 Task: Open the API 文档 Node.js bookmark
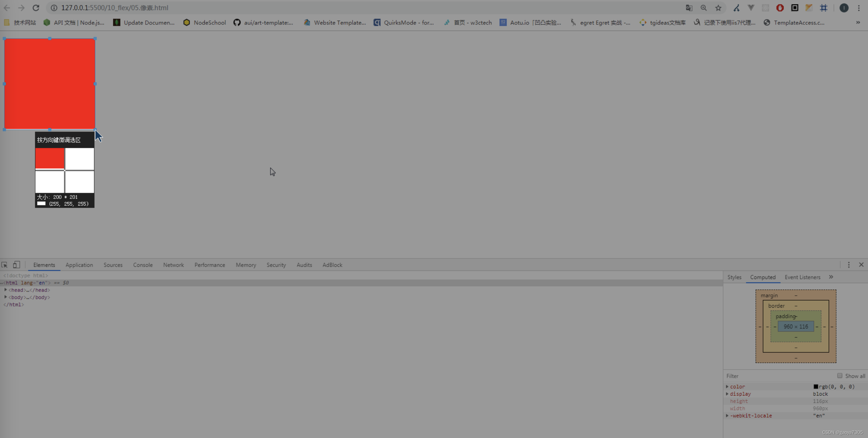tap(74, 23)
